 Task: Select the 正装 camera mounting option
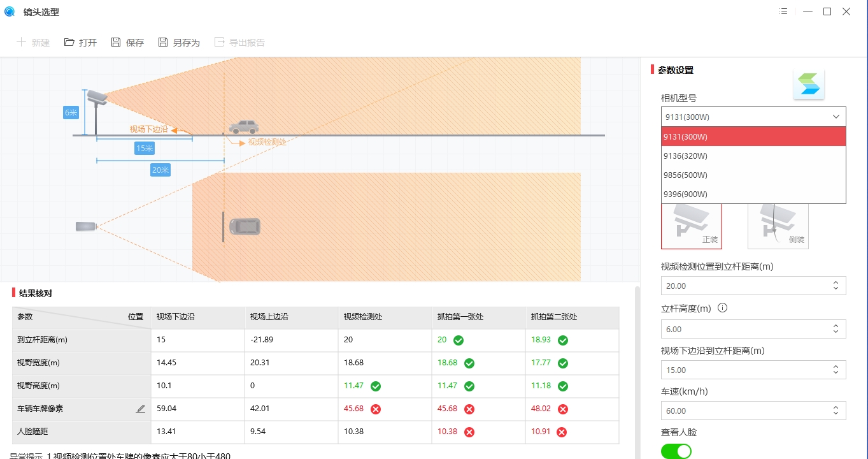692,226
